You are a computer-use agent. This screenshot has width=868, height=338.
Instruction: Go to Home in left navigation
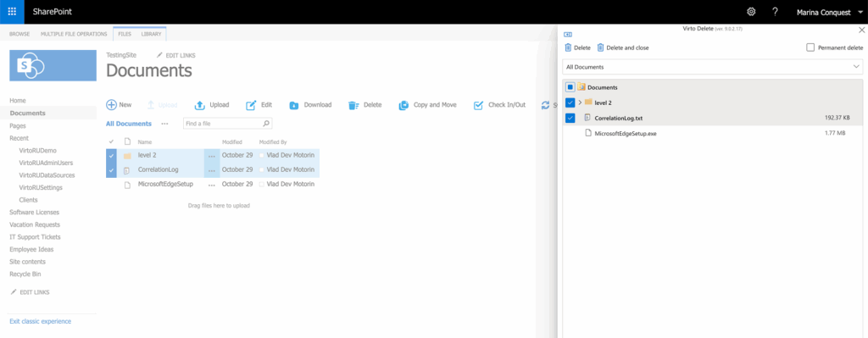pos(18,101)
